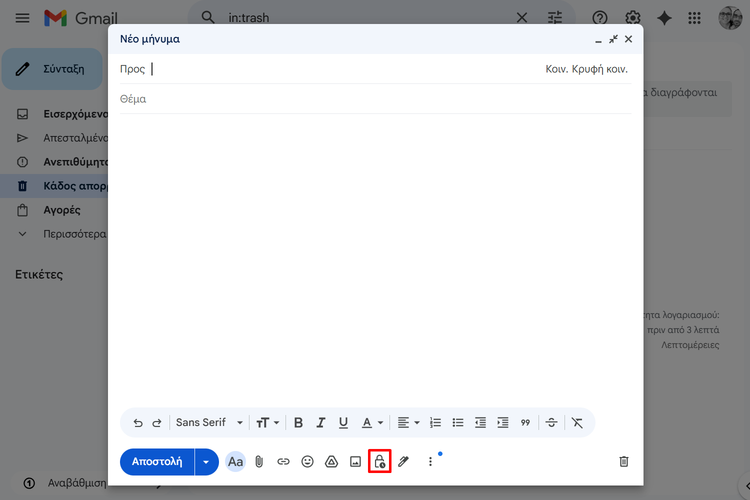
Task: Open the send options arrow next to Αποστολή
Action: [x=206, y=462]
